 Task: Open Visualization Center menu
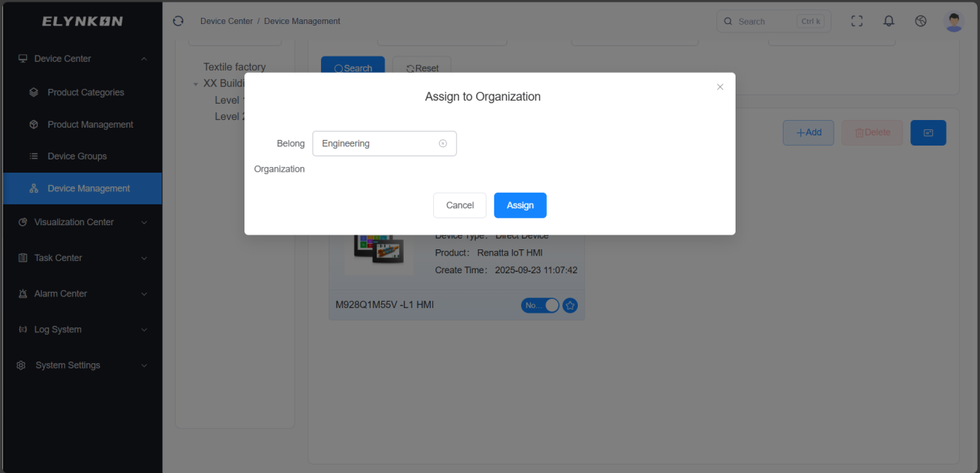pyautogui.click(x=81, y=222)
